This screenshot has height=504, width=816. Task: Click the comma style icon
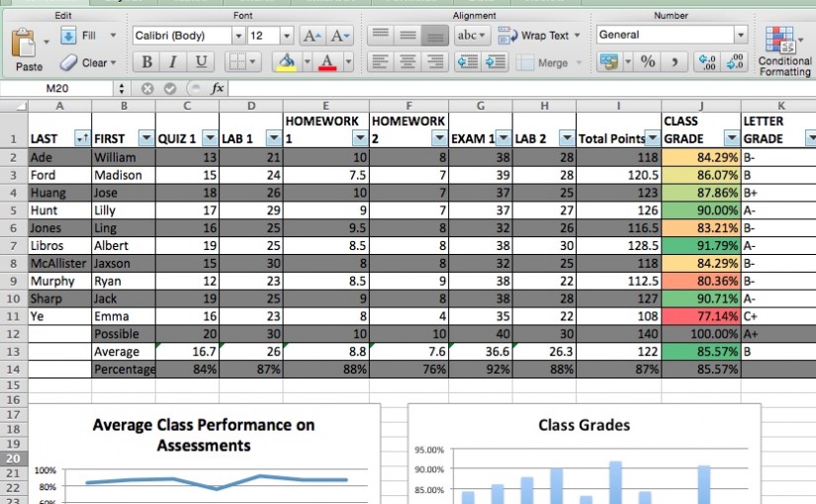[x=676, y=61]
